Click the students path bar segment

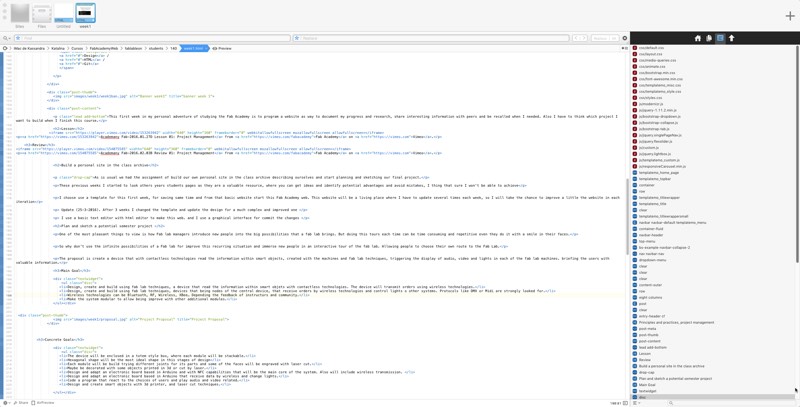tap(156, 48)
